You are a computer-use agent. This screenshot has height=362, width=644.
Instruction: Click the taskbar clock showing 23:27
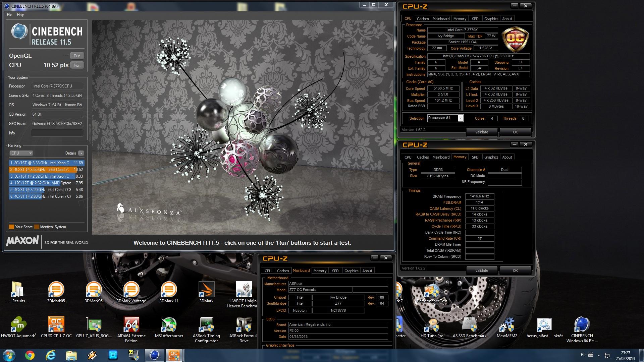[625, 355]
